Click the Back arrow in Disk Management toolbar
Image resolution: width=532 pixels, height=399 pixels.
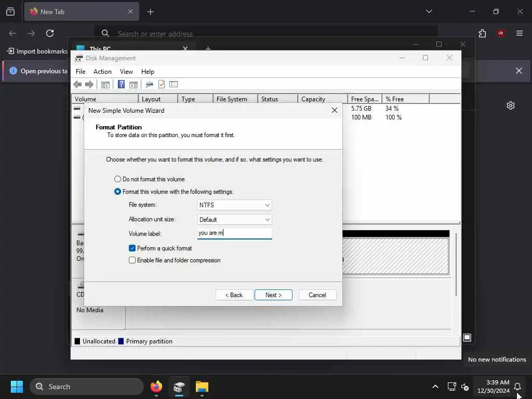pyautogui.click(x=77, y=85)
